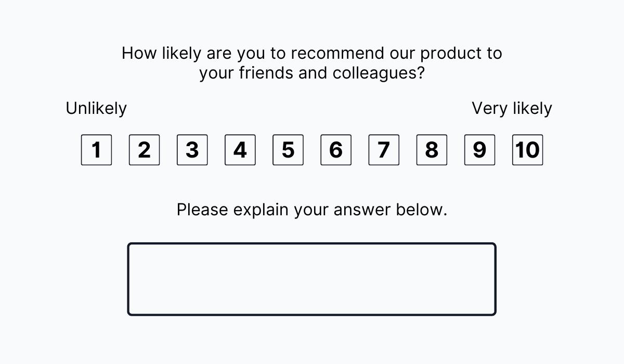Click the "Please explain your answer below" prompt

311,210
